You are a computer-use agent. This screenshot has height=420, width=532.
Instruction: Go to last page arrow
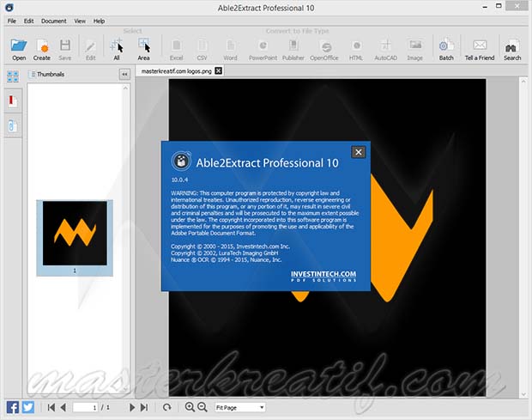pos(144,407)
